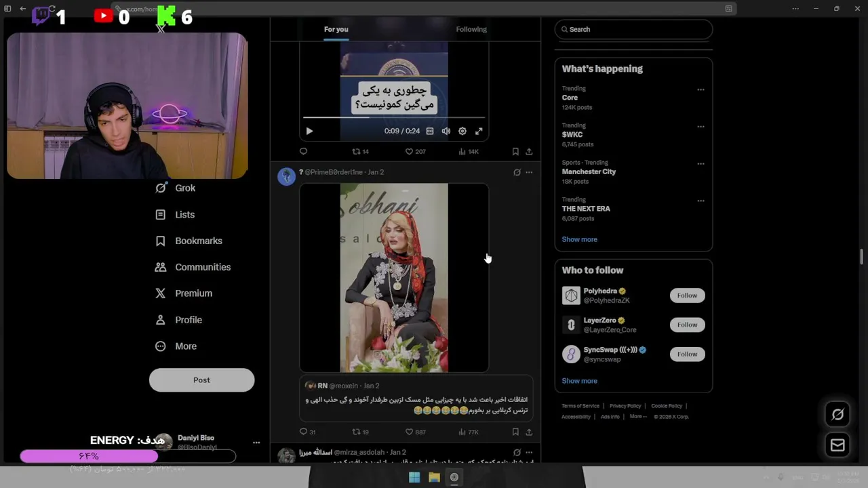Click page vertical scrollbar thumb
Image resolution: width=868 pixels, height=488 pixels.
tap(862, 257)
